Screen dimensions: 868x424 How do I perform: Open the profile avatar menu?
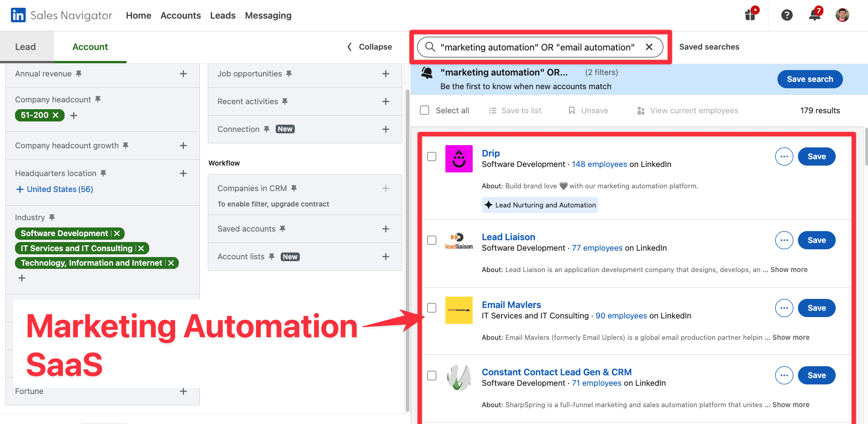coord(843,15)
